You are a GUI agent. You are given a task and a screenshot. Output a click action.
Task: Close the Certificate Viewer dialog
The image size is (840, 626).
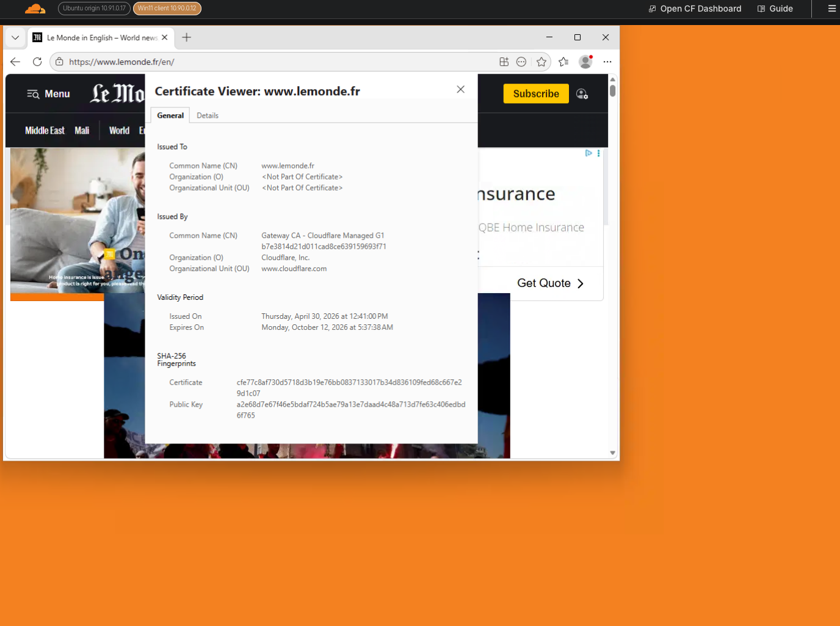coord(461,89)
